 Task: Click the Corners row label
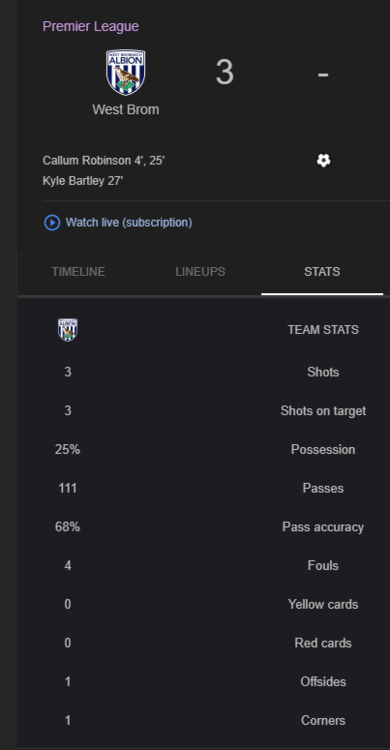323,720
